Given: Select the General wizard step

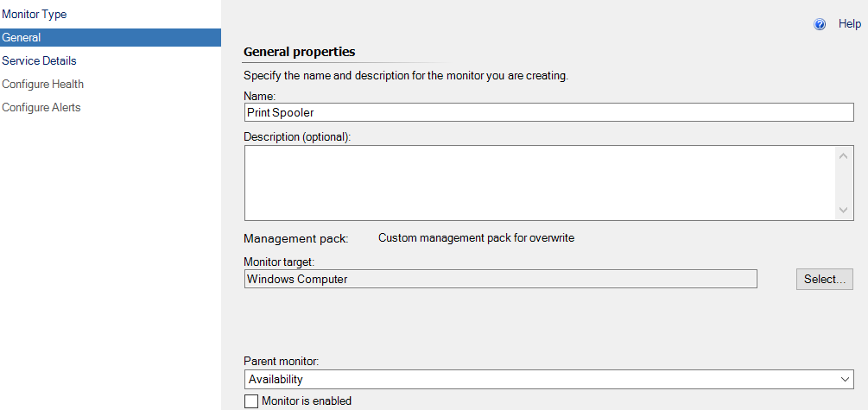Looking at the screenshot, I should [x=111, y=38].
